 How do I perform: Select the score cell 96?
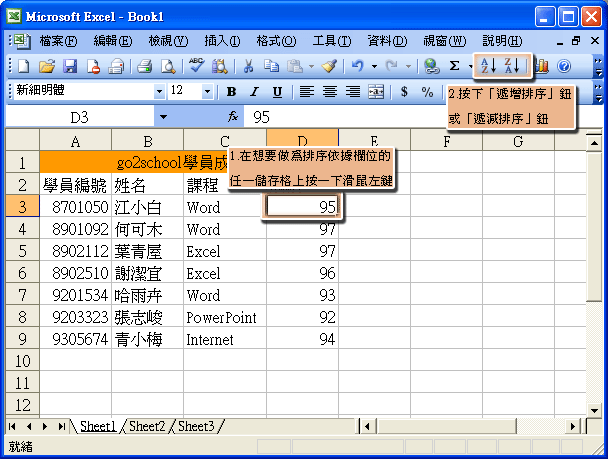tap(302, 273)
